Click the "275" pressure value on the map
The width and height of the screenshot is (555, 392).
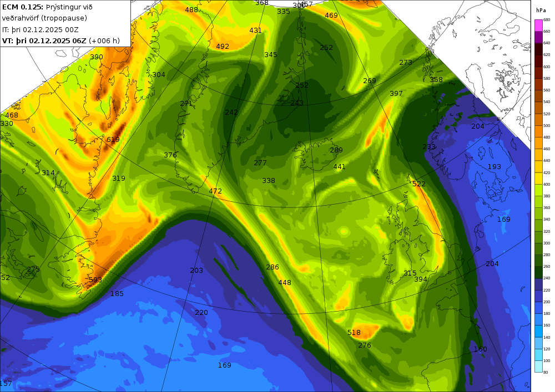(33, 269)
